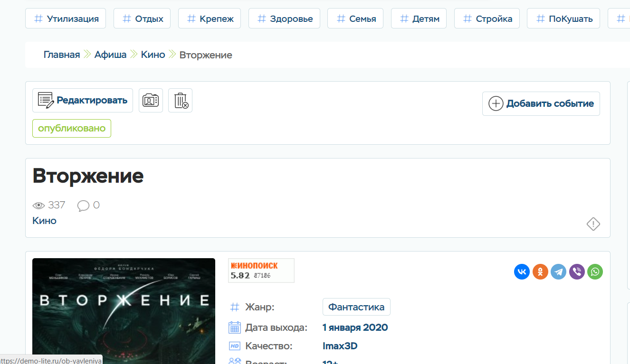This screenshot has height=364, width=630.
Task: Click the comments bubble icon
Action: [x=83, y=205]
